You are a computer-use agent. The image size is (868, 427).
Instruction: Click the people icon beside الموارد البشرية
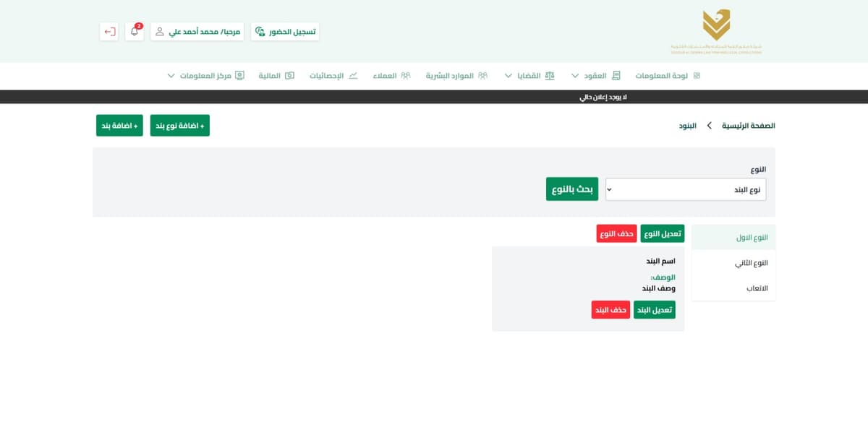pos(482,75)
